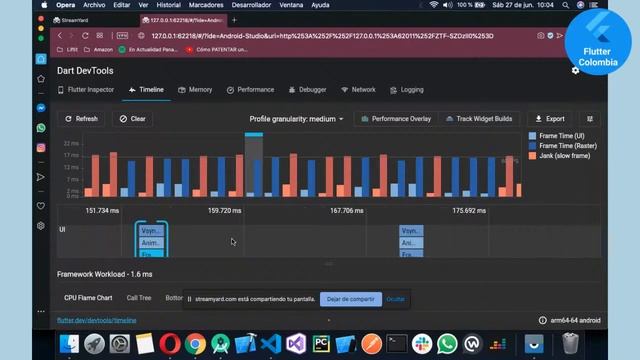Open the Archivo menu
Image resolution: width=640 pixels, height=360 pixels.
[x=94, y=5]
